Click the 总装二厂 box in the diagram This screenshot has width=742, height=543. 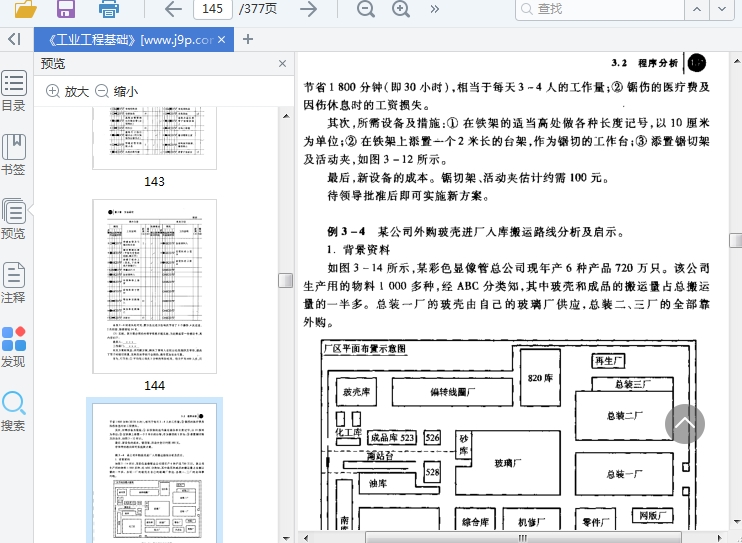click(624, 416)
